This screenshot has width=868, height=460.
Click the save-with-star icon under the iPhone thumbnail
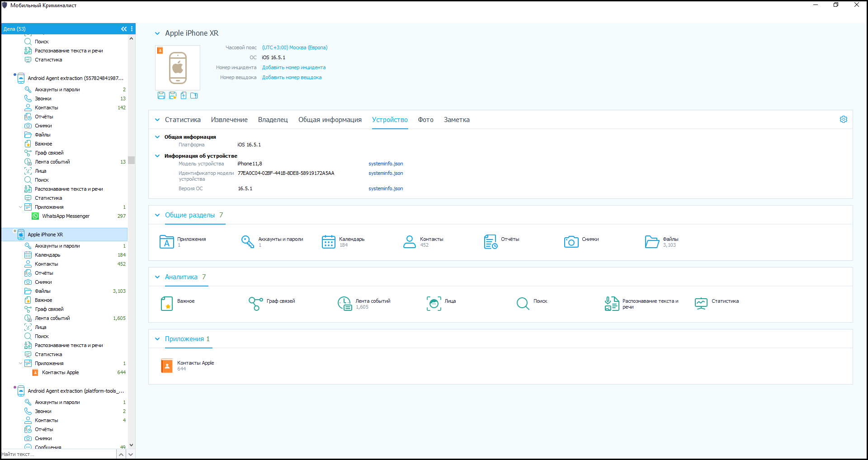(173, 95)
